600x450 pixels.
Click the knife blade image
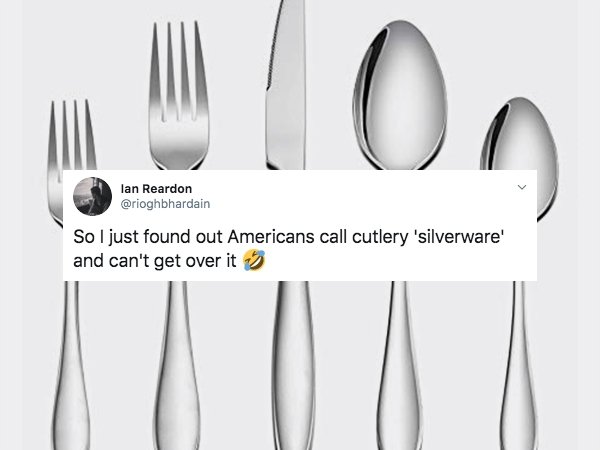(x=286, y=85)
